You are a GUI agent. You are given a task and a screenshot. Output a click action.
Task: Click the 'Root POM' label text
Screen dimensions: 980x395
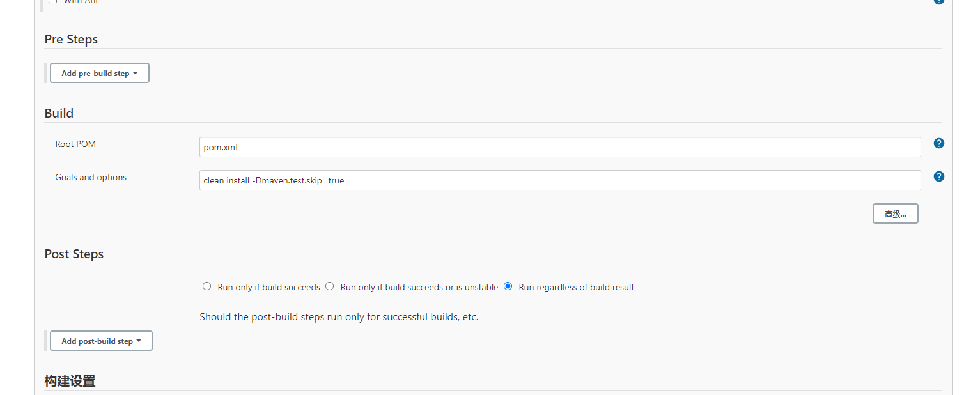pyautogui.click(x=75, y=144)
